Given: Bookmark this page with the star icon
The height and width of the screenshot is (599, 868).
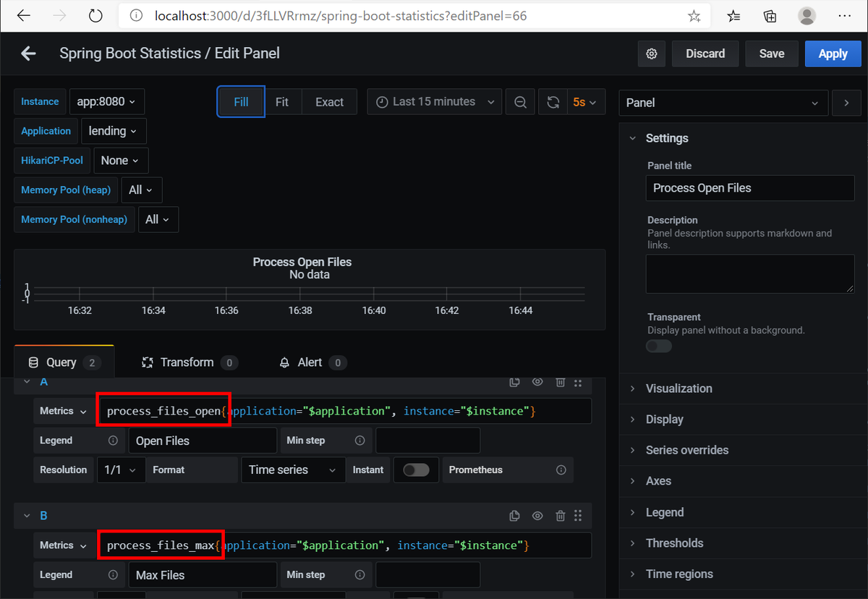Looking at the screenshot, I should [694, 16].
